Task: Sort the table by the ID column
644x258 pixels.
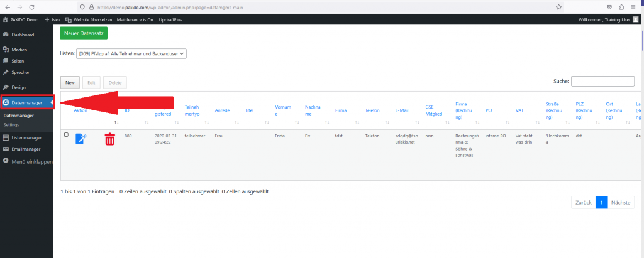Action: point(127,110)
